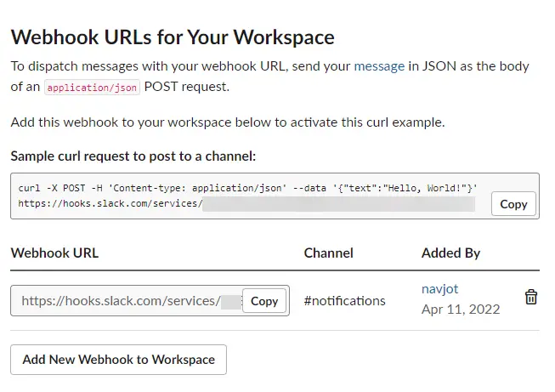Click the Added By column header
Screen dimensions: 555x392
tap(450, 253)
